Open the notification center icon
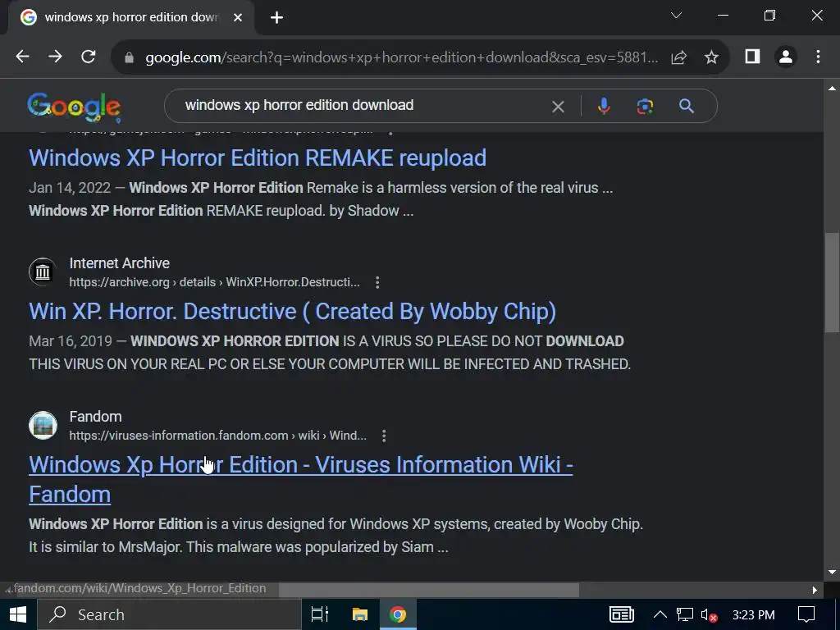 click(806, 614)
